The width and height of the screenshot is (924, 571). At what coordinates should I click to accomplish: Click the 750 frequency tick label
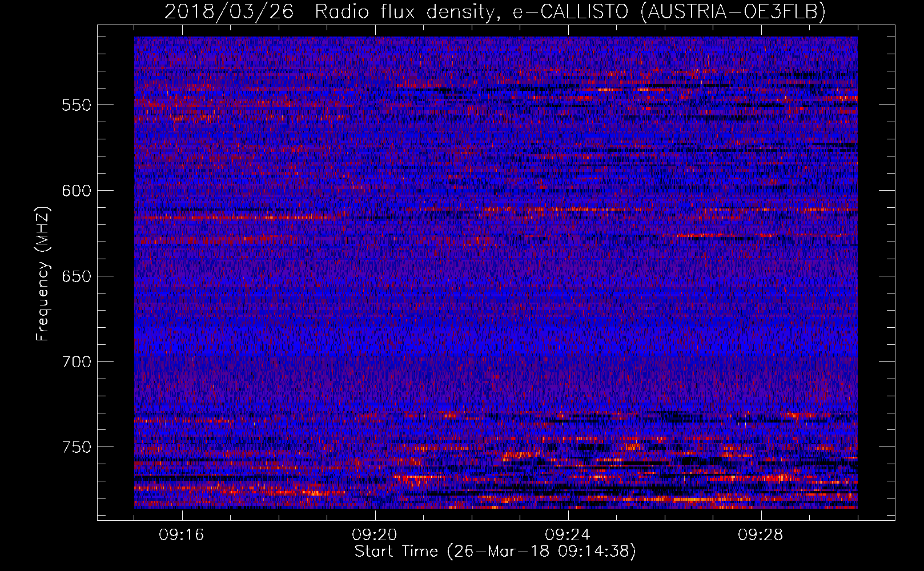point(77,447)
